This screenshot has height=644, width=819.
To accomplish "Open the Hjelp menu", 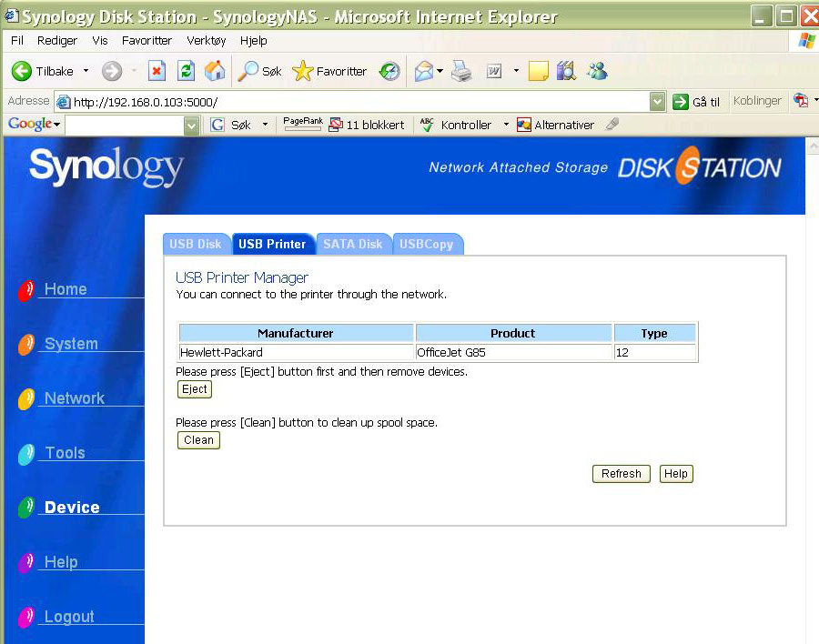I will pos(253,41).
